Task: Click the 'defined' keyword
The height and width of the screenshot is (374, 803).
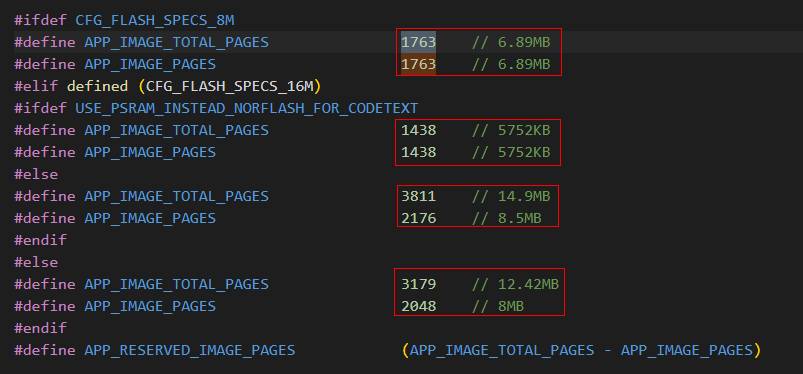Action: tap(97, 86)
